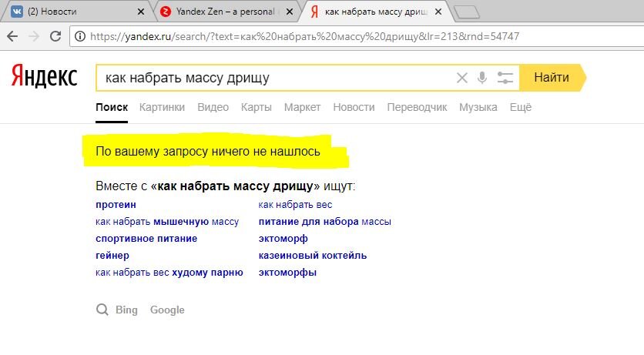
Task: Click the browser back arrow
Action: [x=13, y=36]
